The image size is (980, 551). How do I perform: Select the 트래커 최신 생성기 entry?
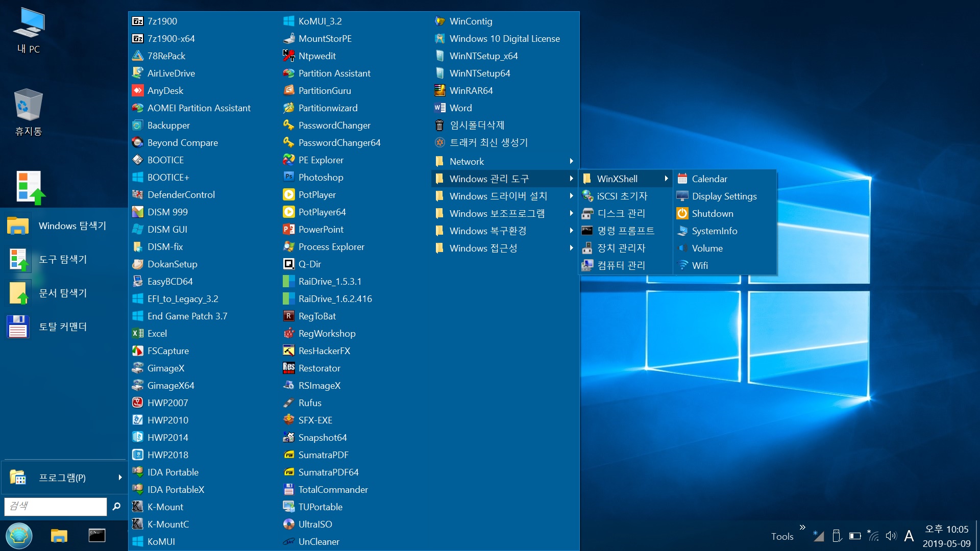tap(488, 142)
